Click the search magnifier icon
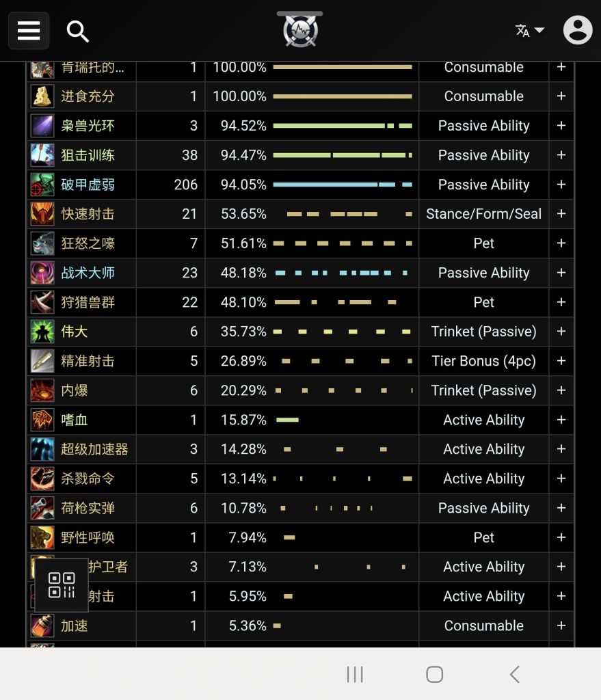601x700 pixels. (x=77, y=31)
